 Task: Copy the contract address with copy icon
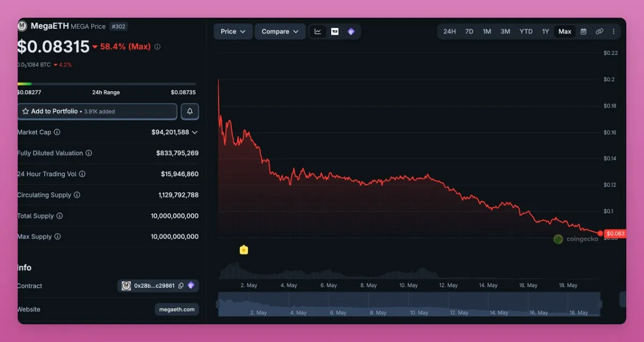[x=181, y=286]
